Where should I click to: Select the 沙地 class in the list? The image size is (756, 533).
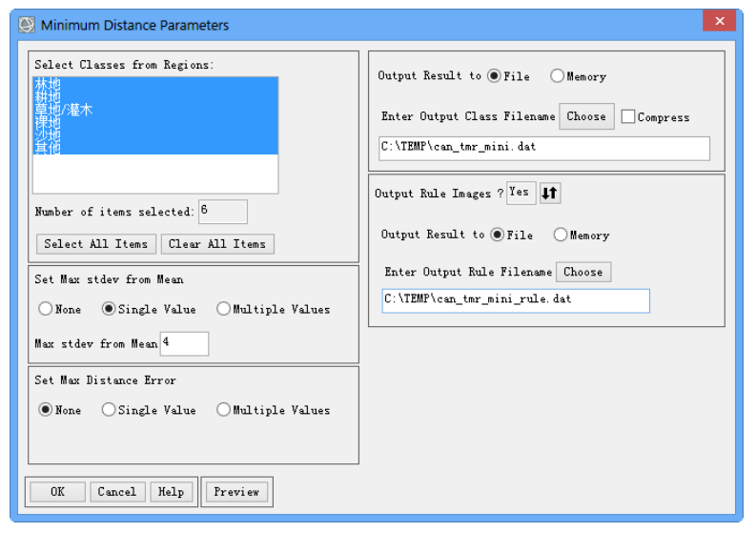pos(155,134)
